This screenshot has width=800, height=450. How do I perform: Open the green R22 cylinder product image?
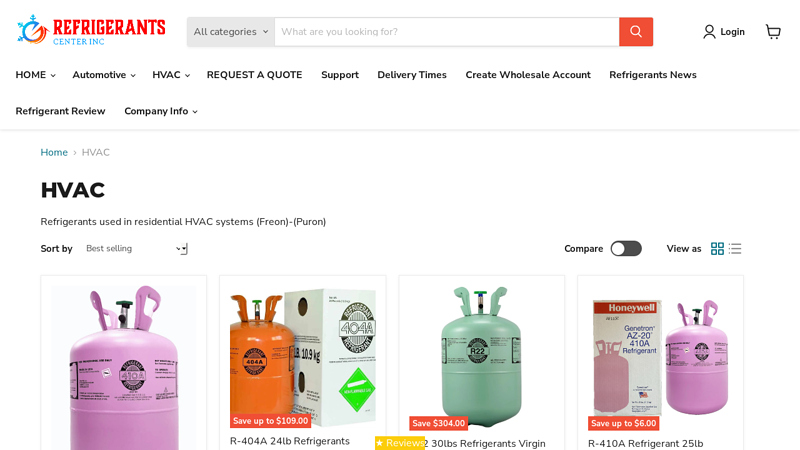point(481,356)
